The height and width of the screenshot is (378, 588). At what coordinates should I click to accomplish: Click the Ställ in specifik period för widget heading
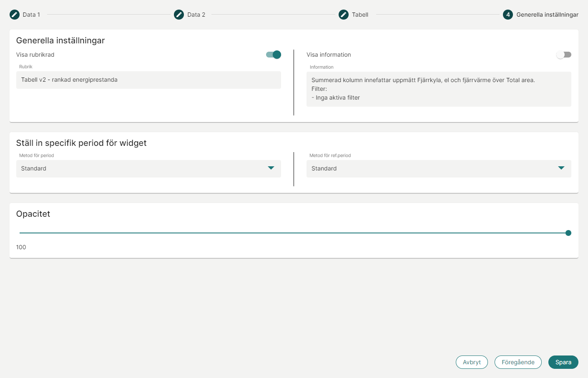pyautogui.click(x=81, y=143)
